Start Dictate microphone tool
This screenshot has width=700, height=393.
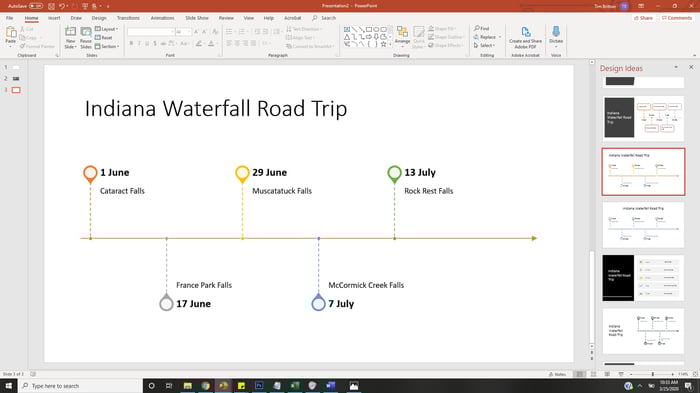(x=556, y=36)
